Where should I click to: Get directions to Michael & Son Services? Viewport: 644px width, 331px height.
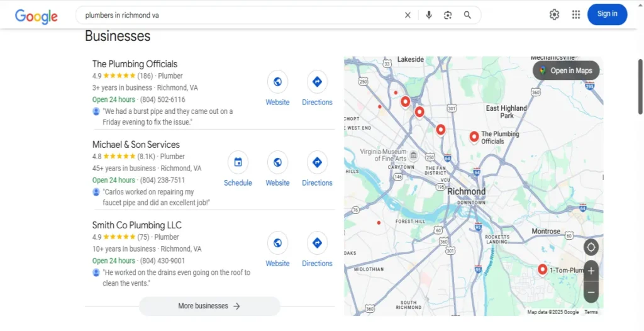[317, 162]
